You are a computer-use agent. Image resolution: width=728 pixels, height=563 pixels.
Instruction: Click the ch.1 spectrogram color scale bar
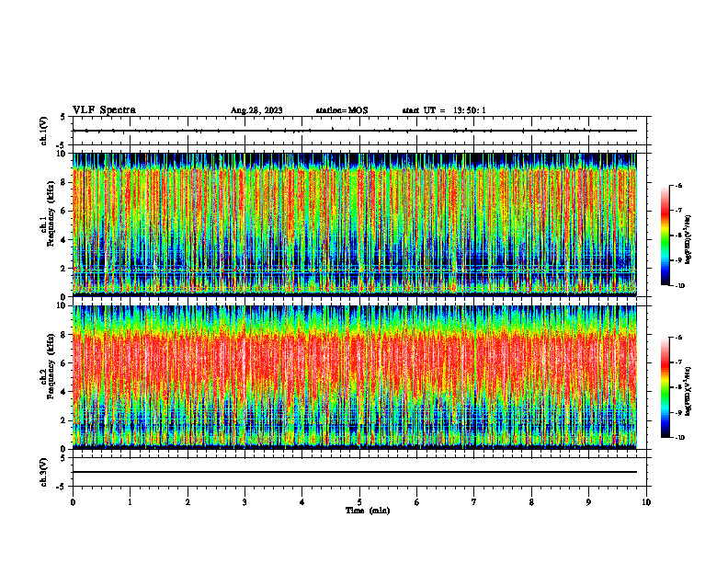(665, 236)
